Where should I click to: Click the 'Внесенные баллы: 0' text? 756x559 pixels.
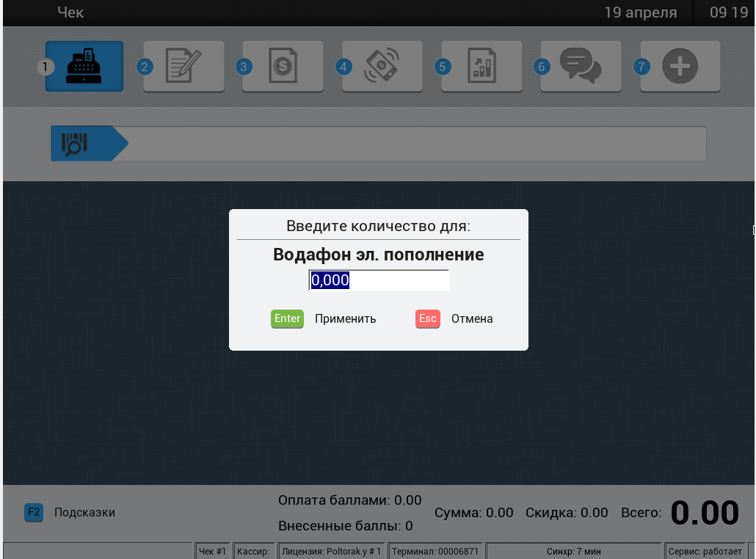pos(346,526)
